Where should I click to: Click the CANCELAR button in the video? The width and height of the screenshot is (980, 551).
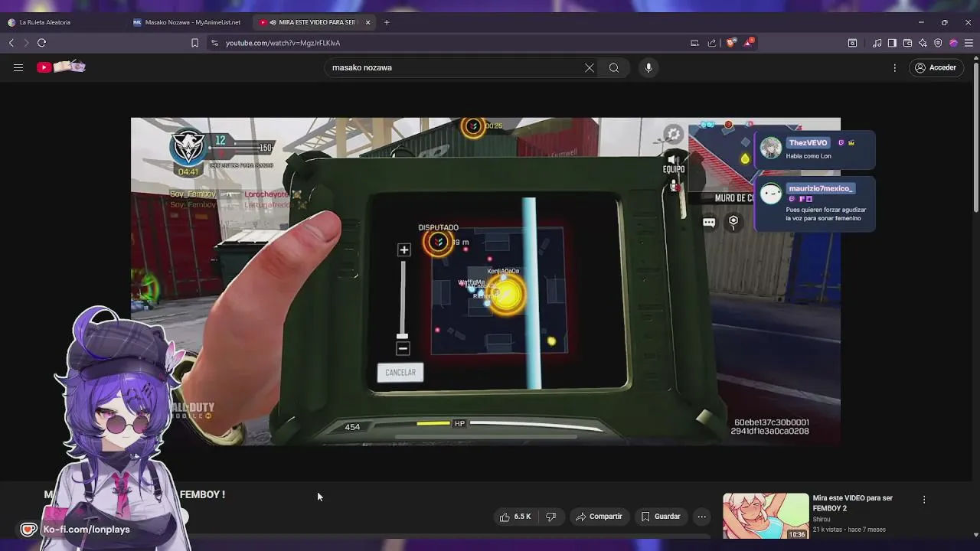[400, 373]
